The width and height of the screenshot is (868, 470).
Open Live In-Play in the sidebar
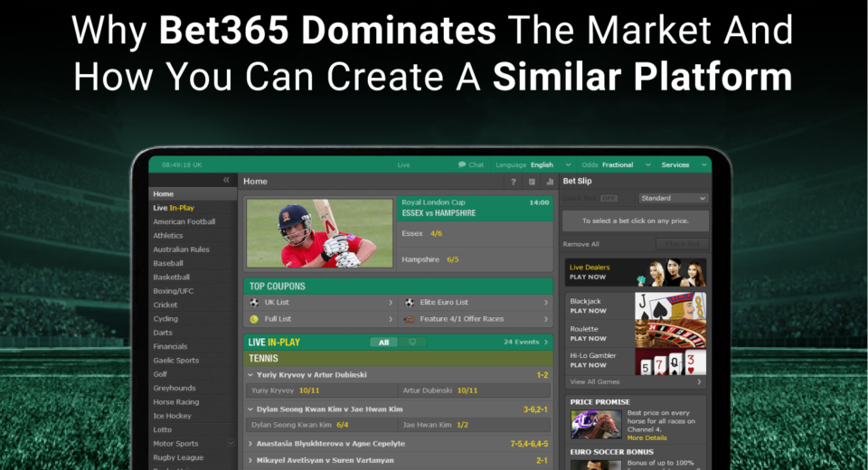[193, 208]
